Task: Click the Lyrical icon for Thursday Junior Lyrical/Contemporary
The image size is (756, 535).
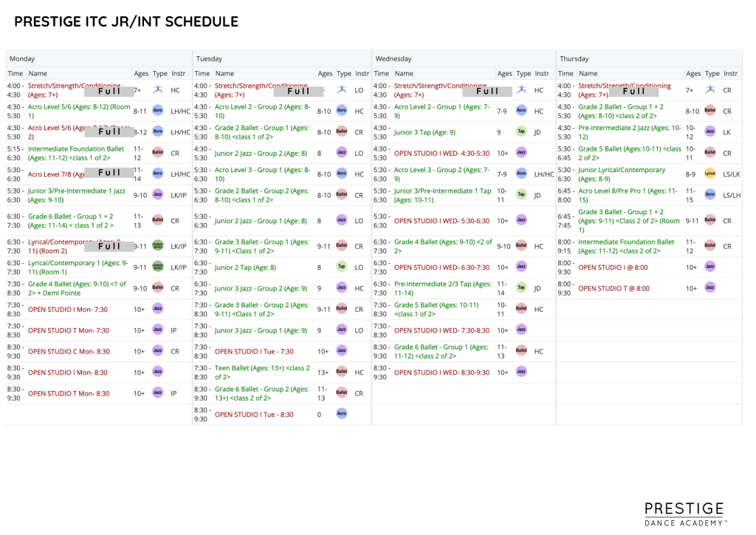Action: click(710, 173)
